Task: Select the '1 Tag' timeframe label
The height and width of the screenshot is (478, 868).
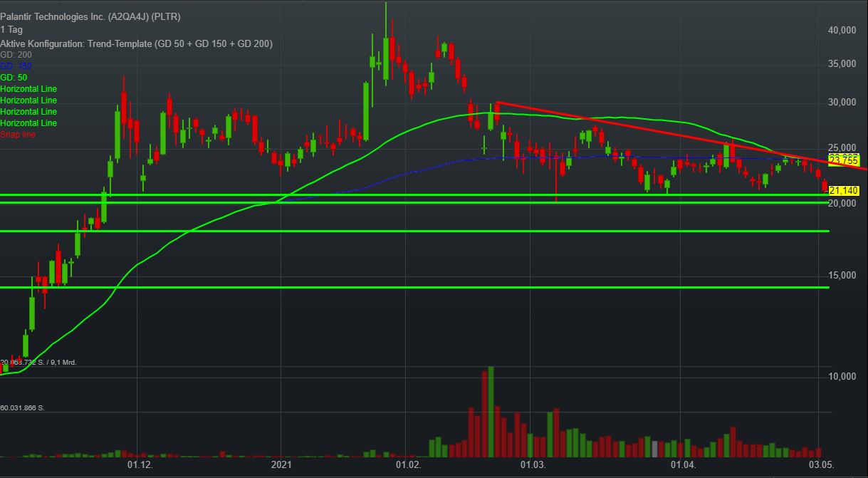Action: point(12,29)
